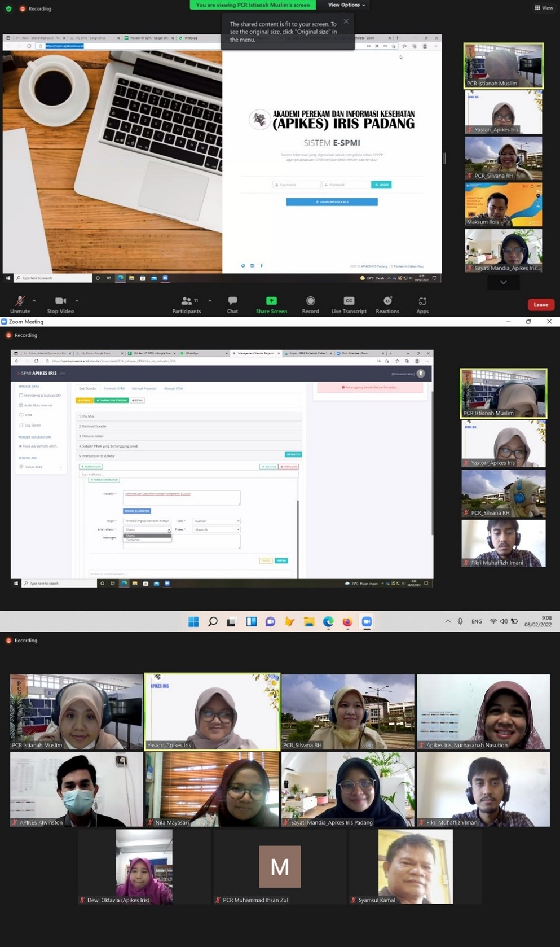
Task: Open the Widgets panel from taskbar
Action: [x=251, y=621]
